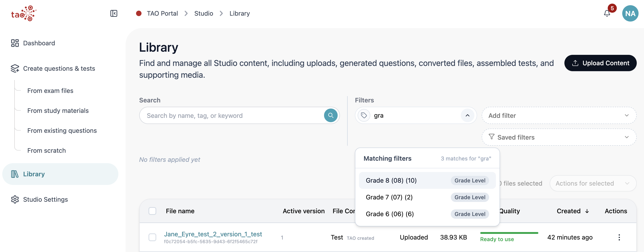Select all files checkbox in header
Image resolution: width=644 pixels, height=252 pixels.
[152, 211]
